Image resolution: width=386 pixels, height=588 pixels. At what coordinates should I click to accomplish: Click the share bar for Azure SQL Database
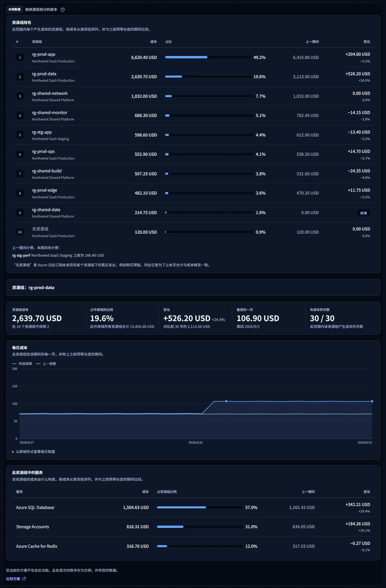coord(200,508)
